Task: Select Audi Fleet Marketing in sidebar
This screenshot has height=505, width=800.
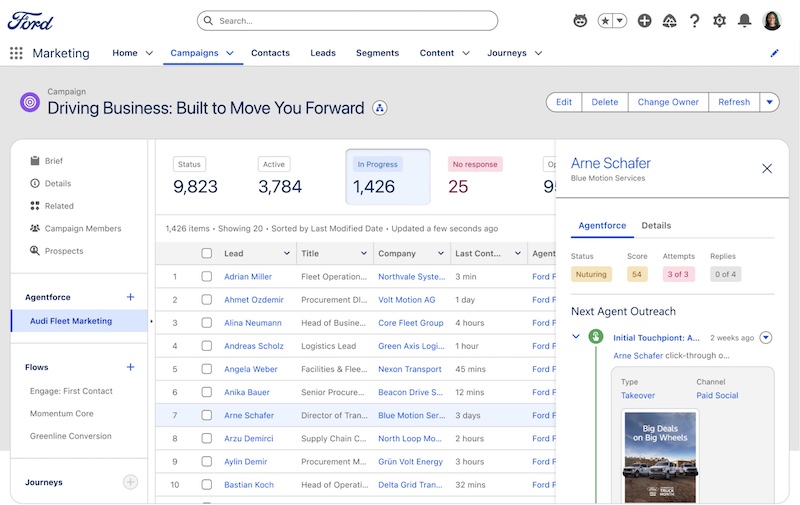Action: [x=79, y=321]
